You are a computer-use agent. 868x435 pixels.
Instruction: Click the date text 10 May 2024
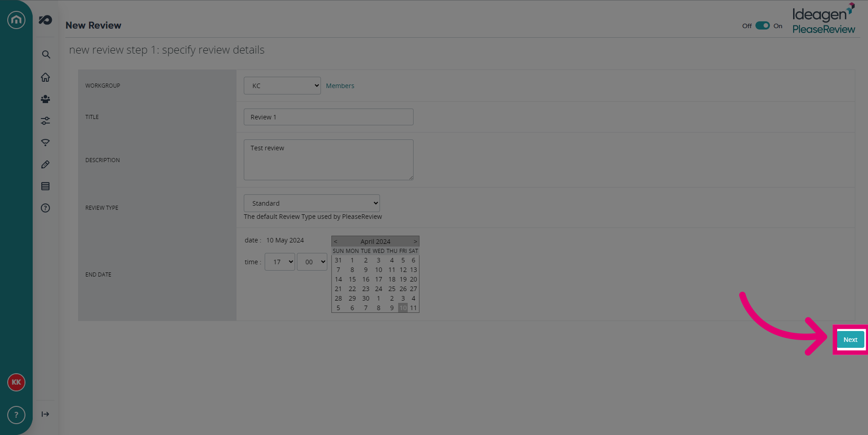[x=285, y=240]
